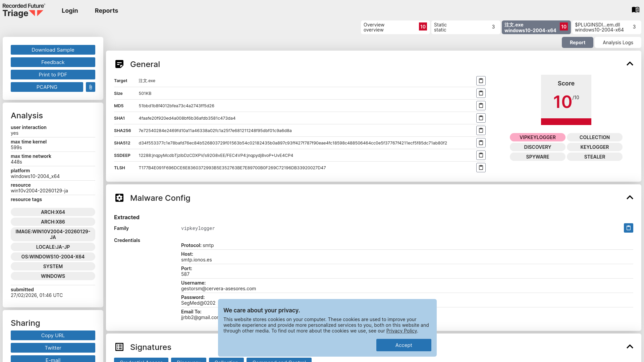Click the Recorded Future Triage logo
Viewport: 644px width, 362px height.
click(x=23, y=10)
